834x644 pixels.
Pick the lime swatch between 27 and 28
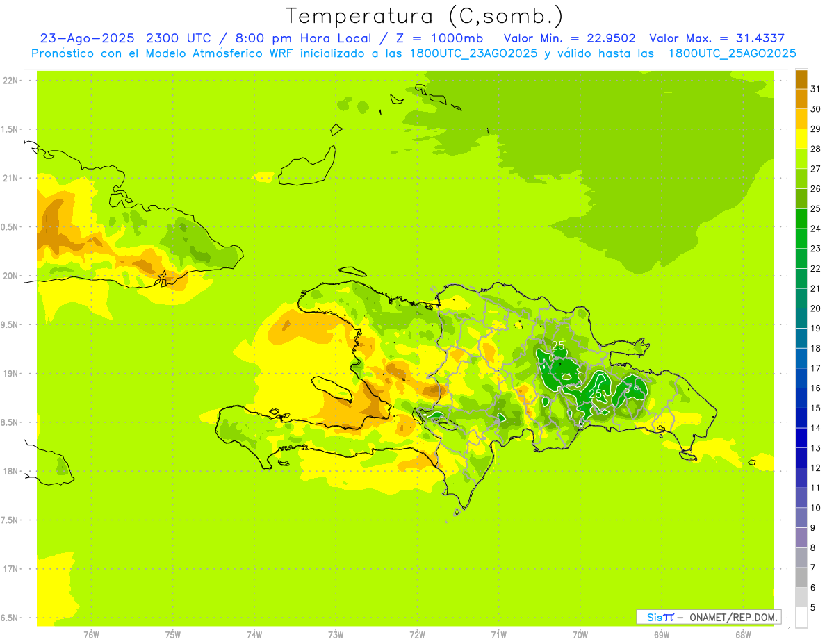point(801,158)
